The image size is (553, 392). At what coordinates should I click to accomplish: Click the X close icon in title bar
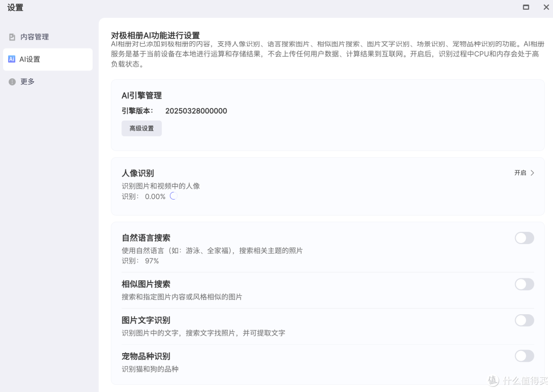[x=545, y=7]
